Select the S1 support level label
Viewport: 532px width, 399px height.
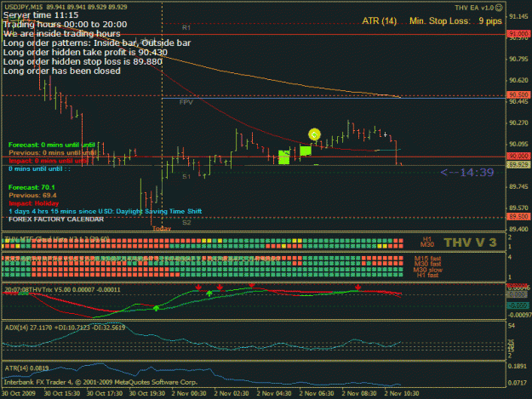pos(186,177)
